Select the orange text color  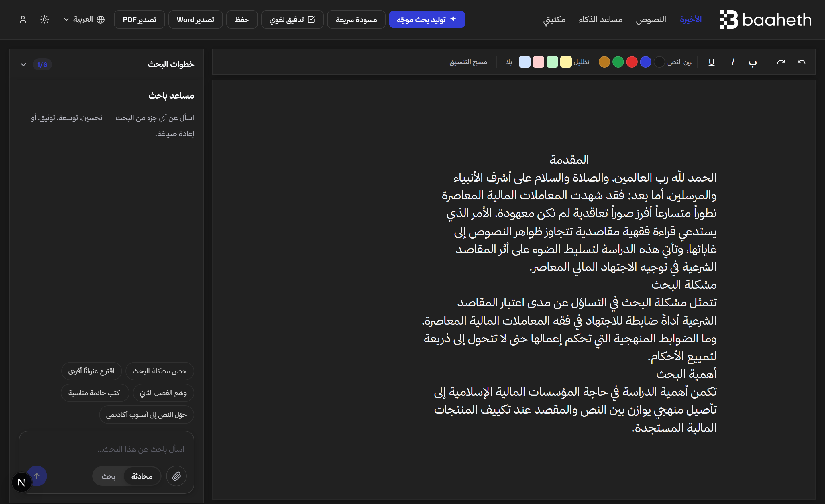click(x=604, y=62)
